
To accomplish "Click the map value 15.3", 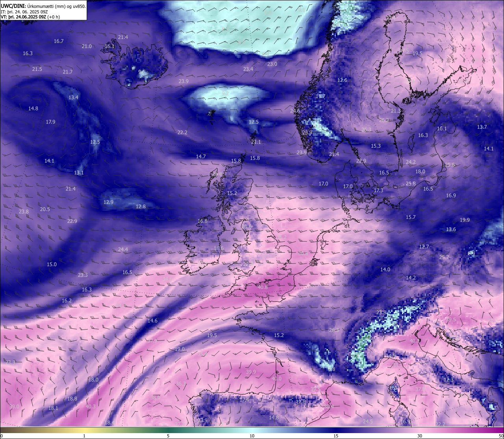I will [376, 146].
